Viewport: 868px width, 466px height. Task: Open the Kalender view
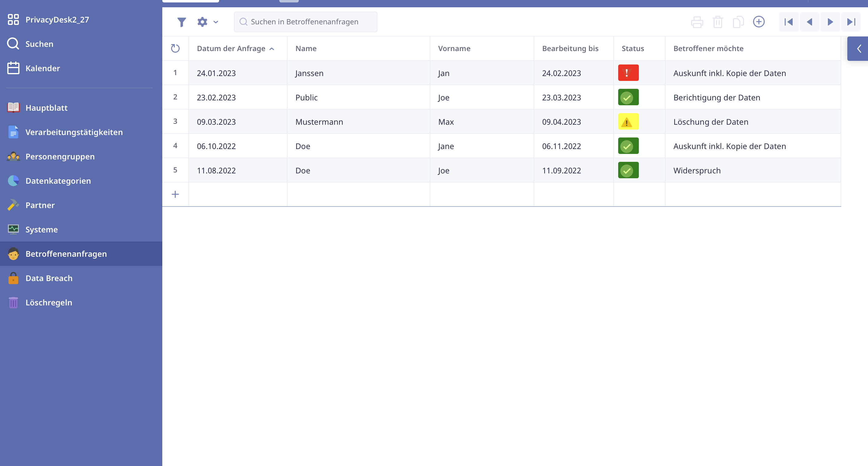(43, 68)
